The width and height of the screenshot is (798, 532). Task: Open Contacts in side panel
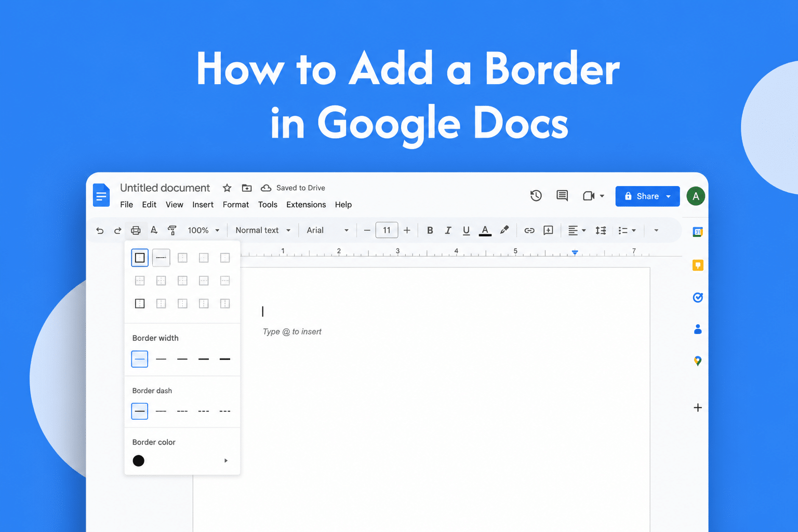[x=698, y=329]
